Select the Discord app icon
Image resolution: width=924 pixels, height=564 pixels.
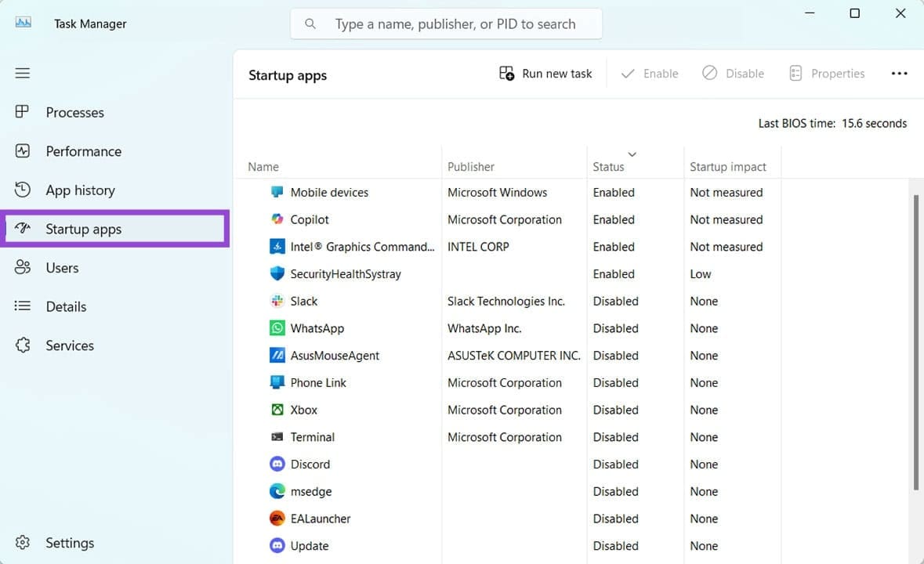(277, 464)
